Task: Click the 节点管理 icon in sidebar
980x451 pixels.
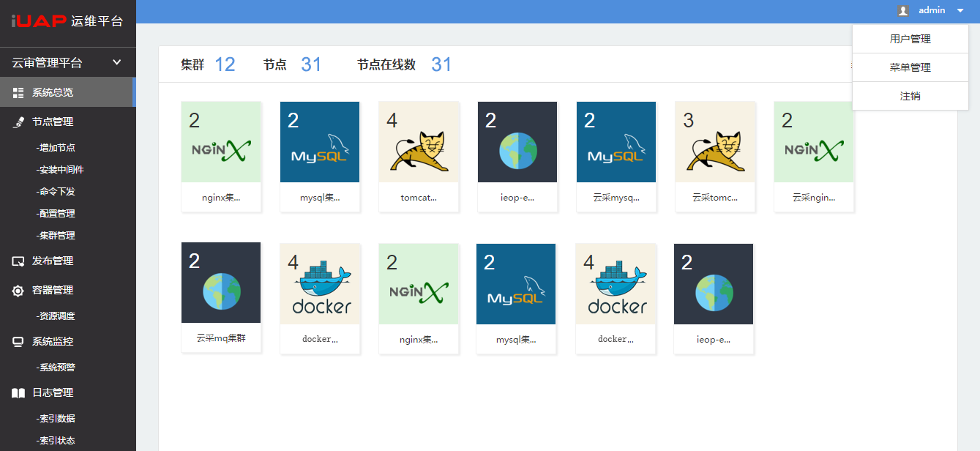Action: pyautogui.click(x=18, y=122)
